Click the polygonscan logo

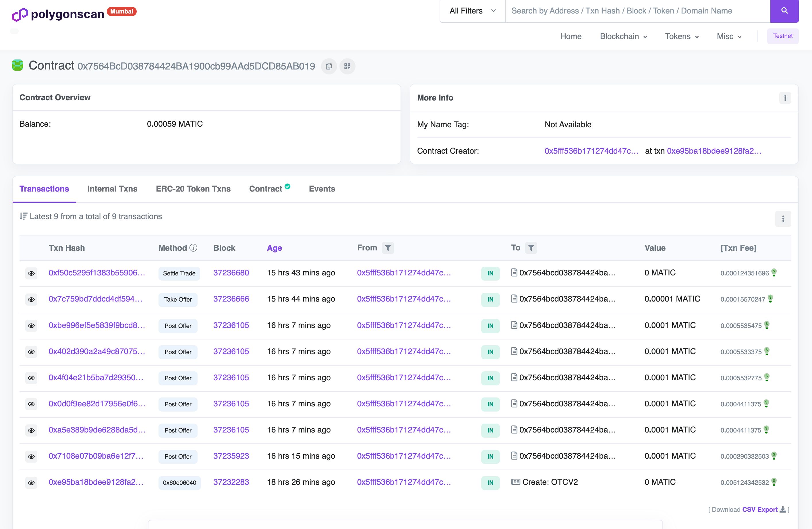pos(58,14)
